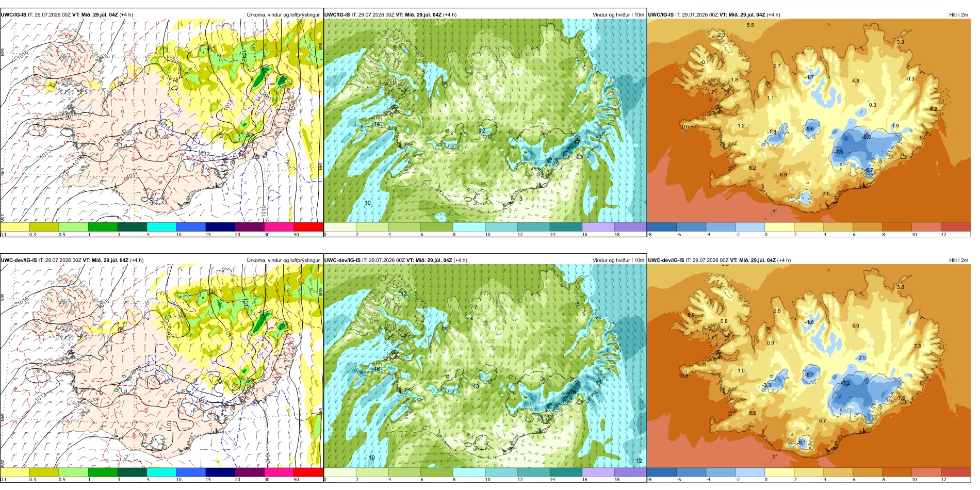
Task: Click the -7.6 temperature value on UWC map
Action: tap(839, 152)
